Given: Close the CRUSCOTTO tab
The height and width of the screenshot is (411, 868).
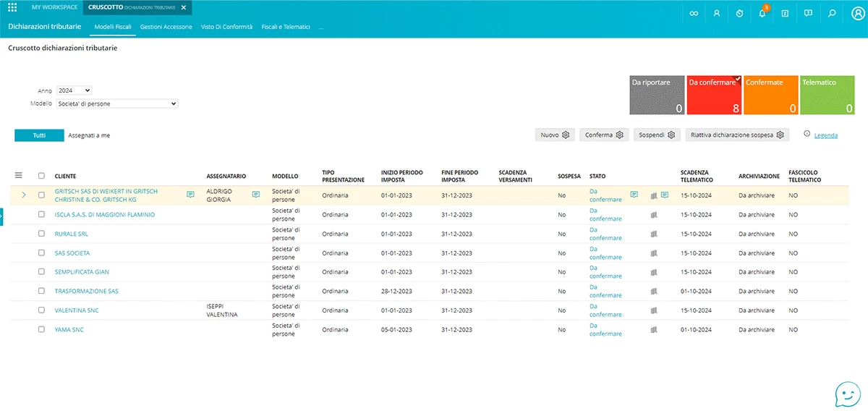Looking at the screenshot, I should 184,7.
